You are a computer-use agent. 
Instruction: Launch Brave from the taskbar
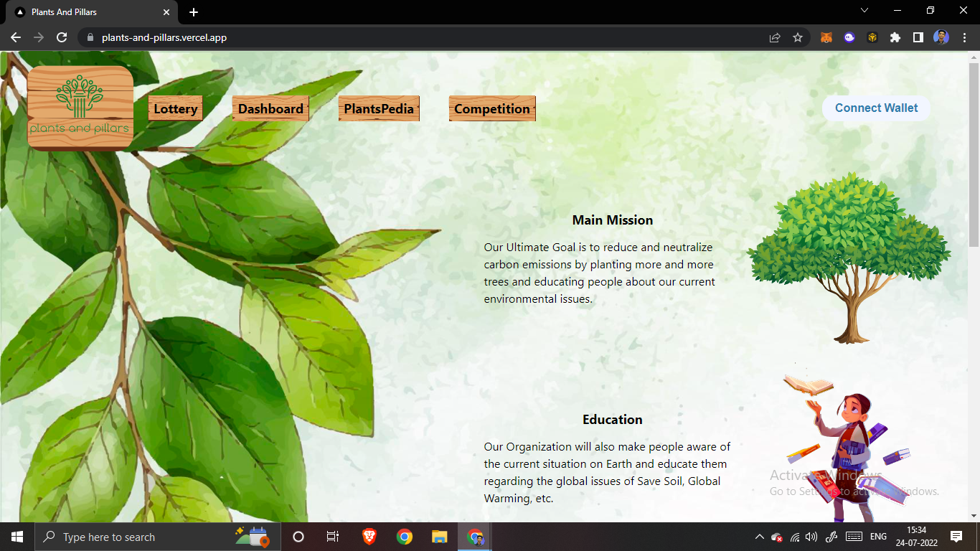(368, 536)
